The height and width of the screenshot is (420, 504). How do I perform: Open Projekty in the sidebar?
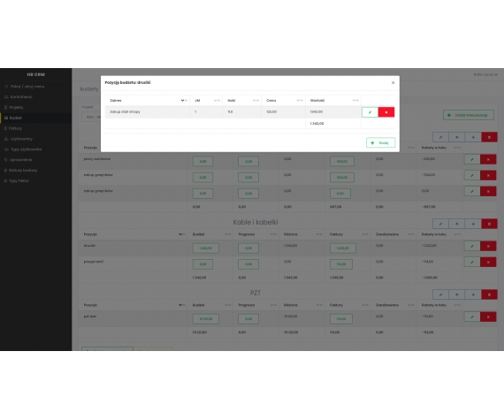(14, 107)
